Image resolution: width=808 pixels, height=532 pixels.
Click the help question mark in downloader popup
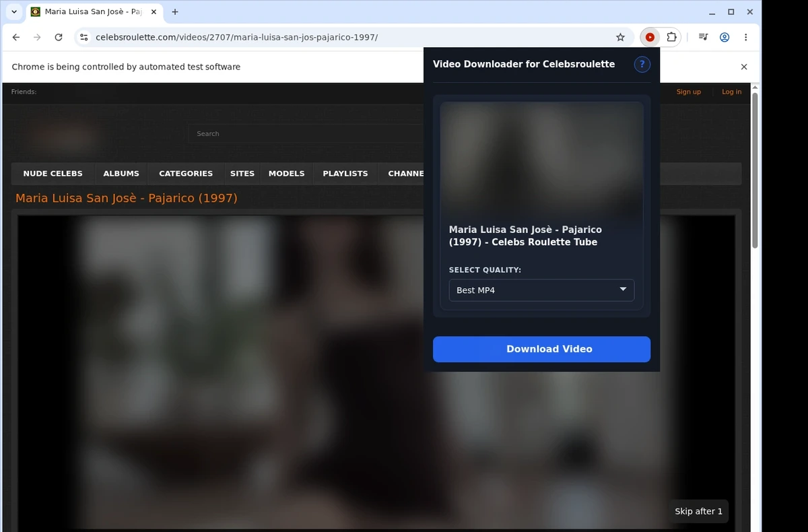(642, 64)
